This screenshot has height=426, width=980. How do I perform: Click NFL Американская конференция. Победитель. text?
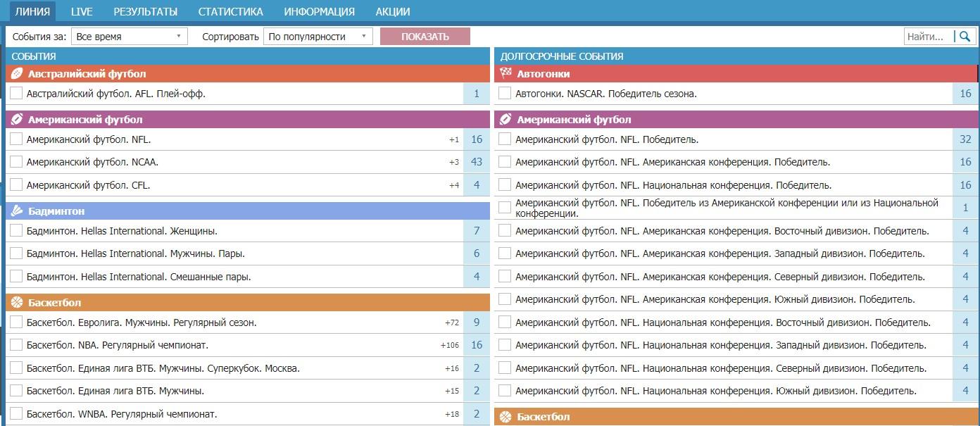(672, 162)
